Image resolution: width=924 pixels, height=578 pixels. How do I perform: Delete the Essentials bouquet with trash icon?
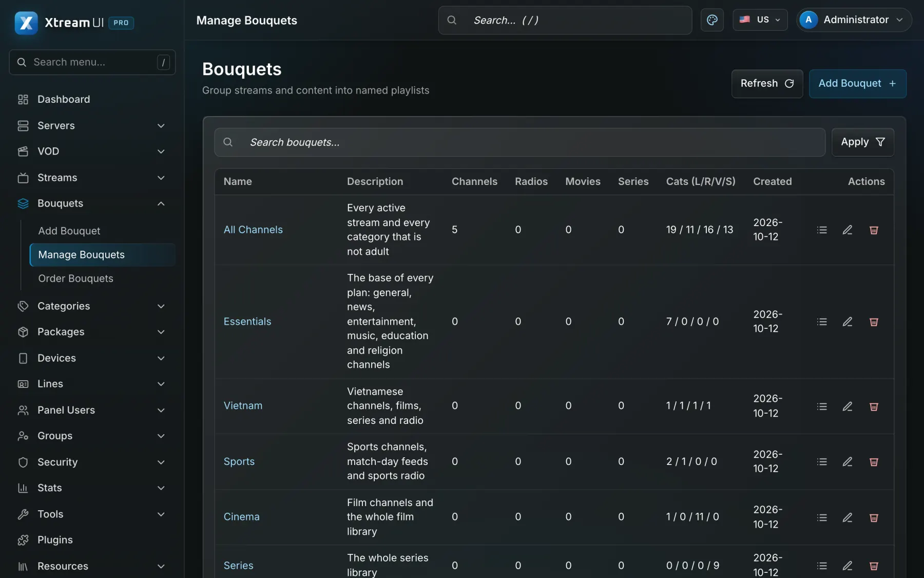click(874, 322)
